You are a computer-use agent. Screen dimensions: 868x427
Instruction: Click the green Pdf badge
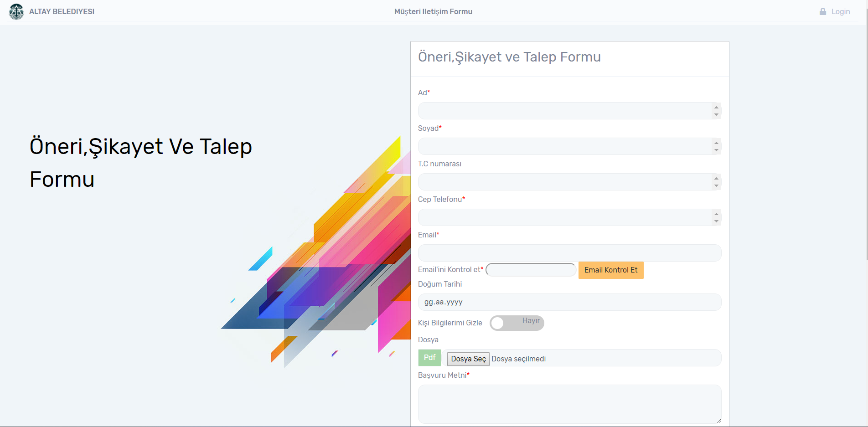(x=429, y=357)
